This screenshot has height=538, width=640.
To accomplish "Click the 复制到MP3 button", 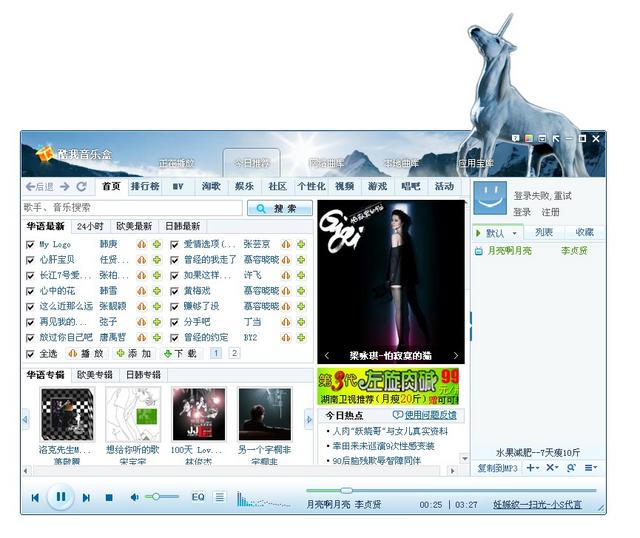I will point(497,468).
